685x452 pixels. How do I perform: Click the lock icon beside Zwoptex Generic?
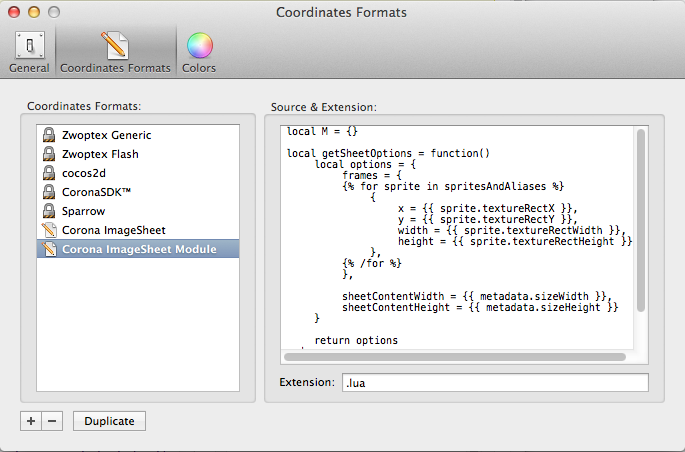[49, 135]
